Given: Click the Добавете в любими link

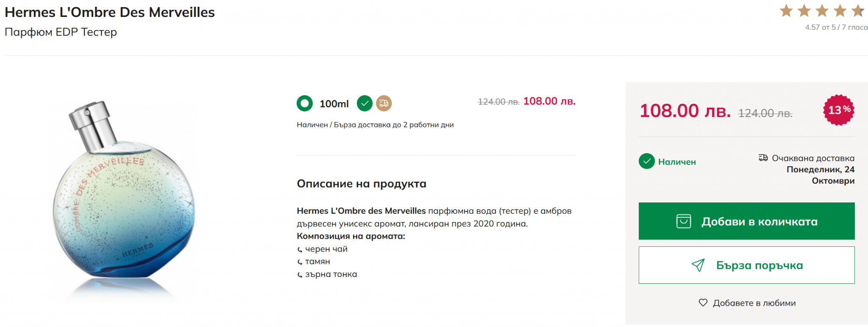Looking at the screenshot, I should 754,303.
